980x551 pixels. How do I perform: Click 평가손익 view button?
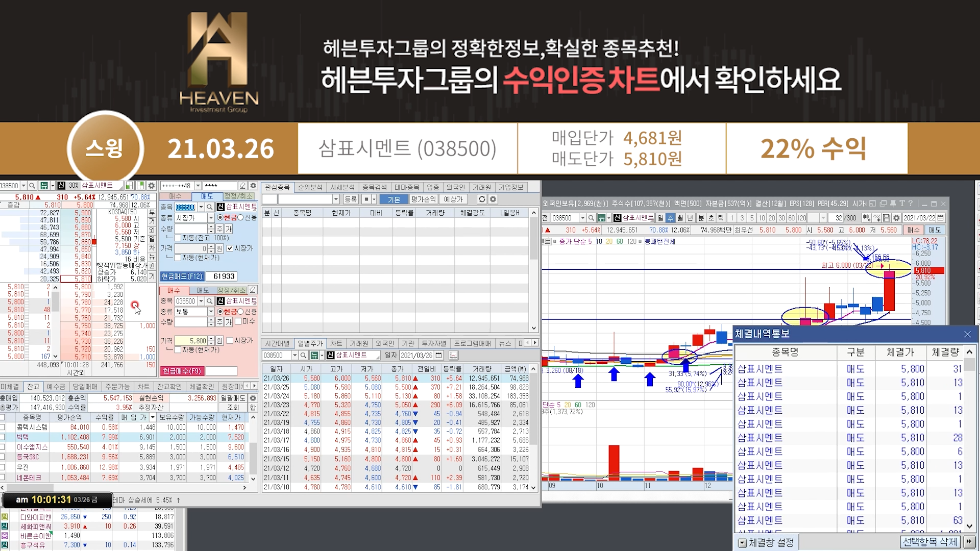pos(424,199)
